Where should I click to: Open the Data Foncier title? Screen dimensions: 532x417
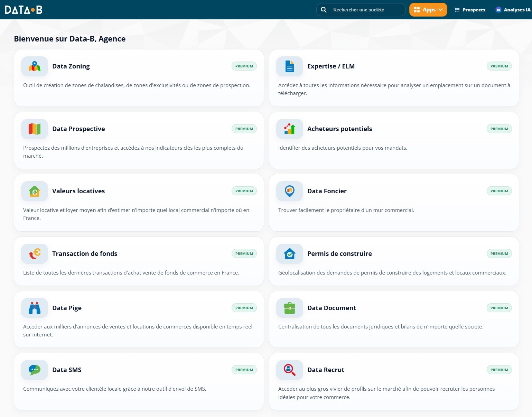click(327, 191)
